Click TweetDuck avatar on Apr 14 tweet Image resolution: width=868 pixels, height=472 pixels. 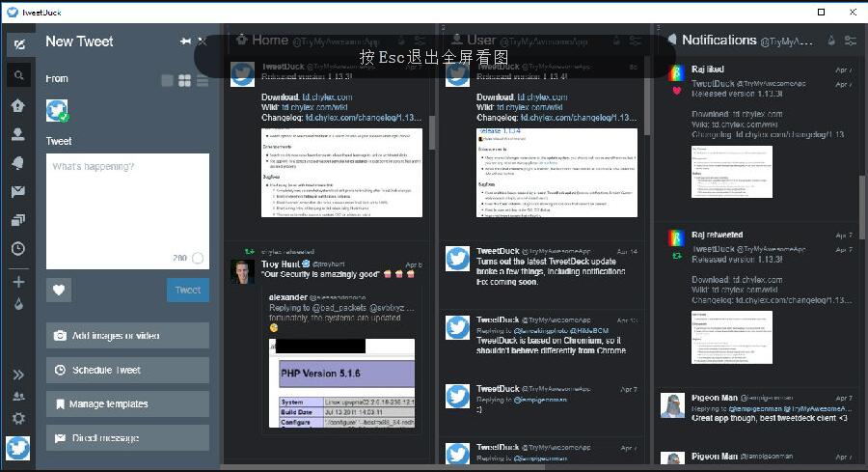pos(458,259)
